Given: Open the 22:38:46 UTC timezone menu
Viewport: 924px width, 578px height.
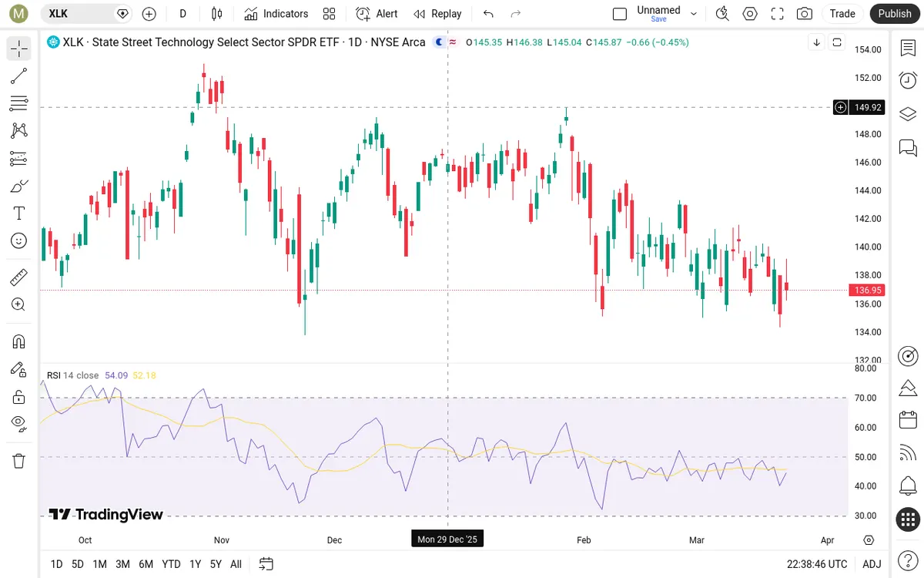Looking at the screenshot, I should [817, 564].
